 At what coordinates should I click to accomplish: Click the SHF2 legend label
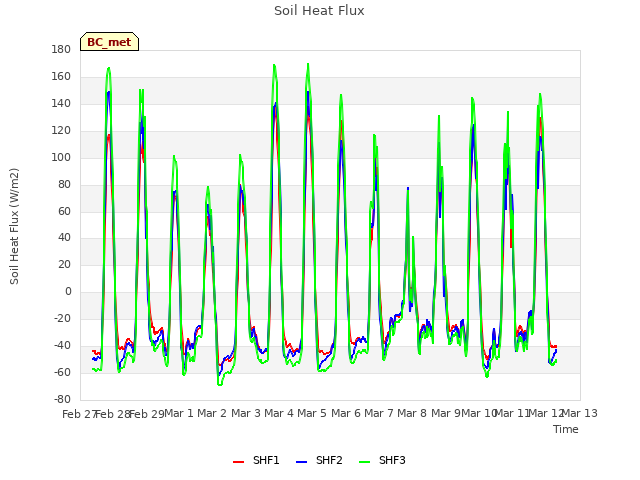click(x=329, y=460)
